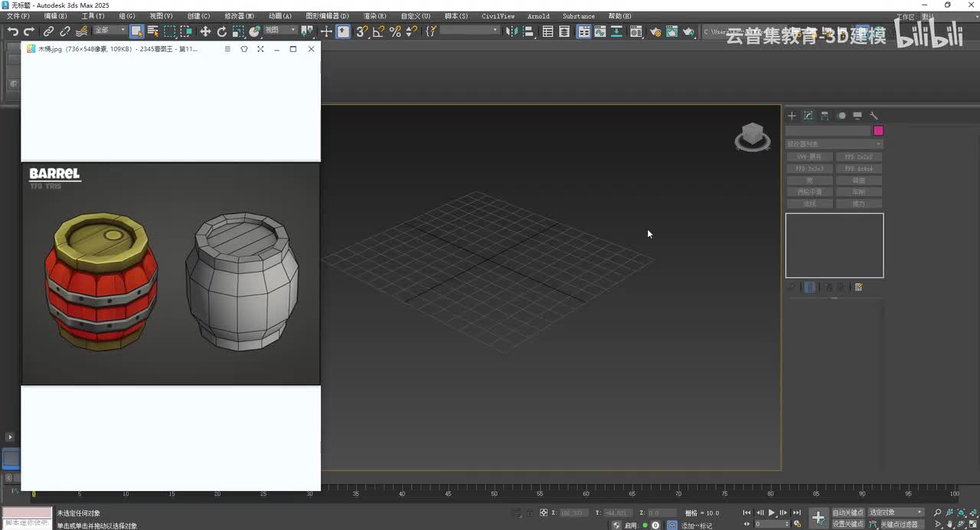Click the pink object color swatch
Screen dimensions: 980x530
click(878, 131)
